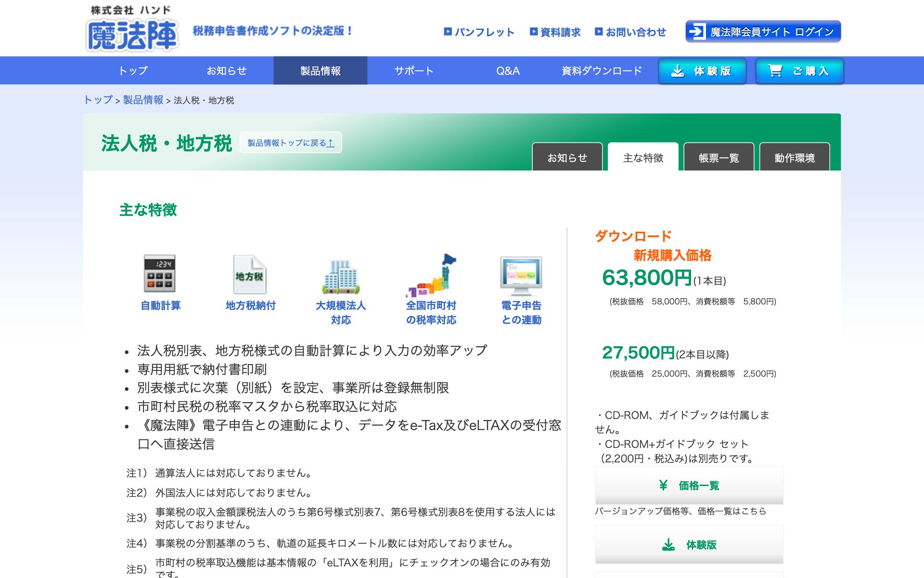Image resolution: width=924 pixels, height=578 pixels.
Task: Click the 魔法陣 company logo
Action: pyautogui.click(x=132, y=35)
